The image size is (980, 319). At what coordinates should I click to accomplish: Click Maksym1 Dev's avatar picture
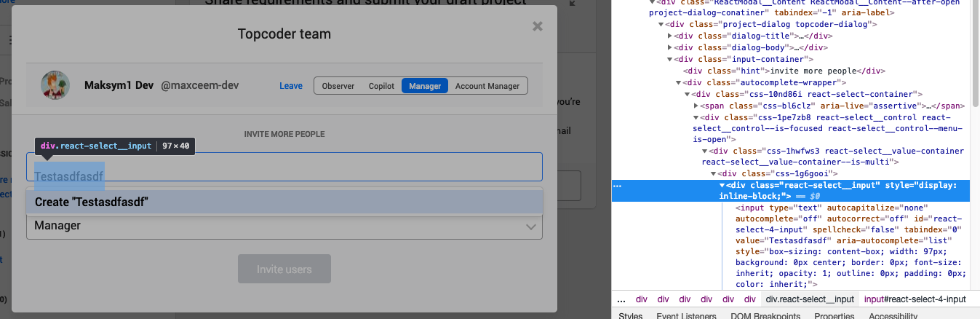coord(55,86)
